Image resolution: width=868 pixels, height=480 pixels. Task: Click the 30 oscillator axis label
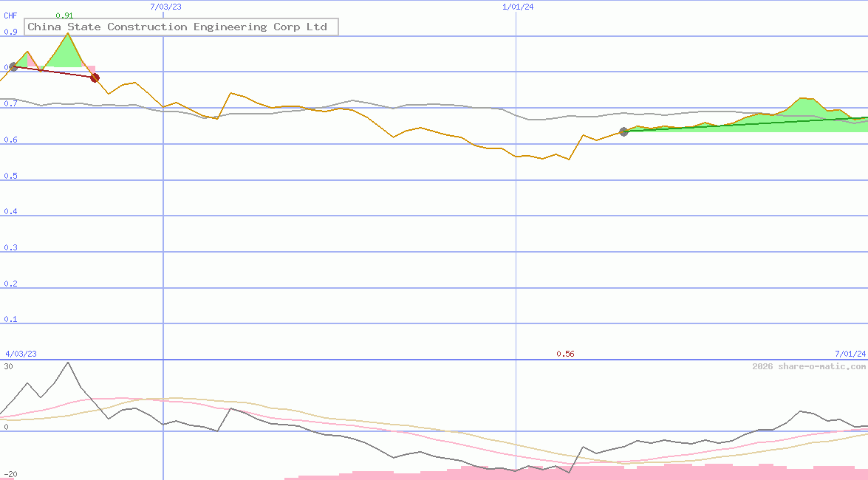(8, 366)
